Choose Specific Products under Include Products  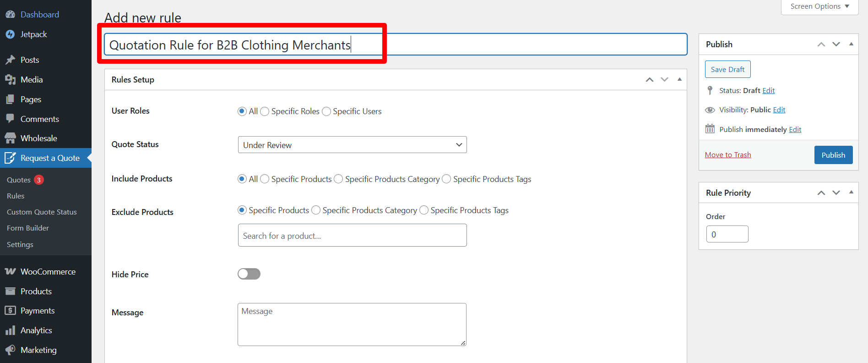click(265, 179)
